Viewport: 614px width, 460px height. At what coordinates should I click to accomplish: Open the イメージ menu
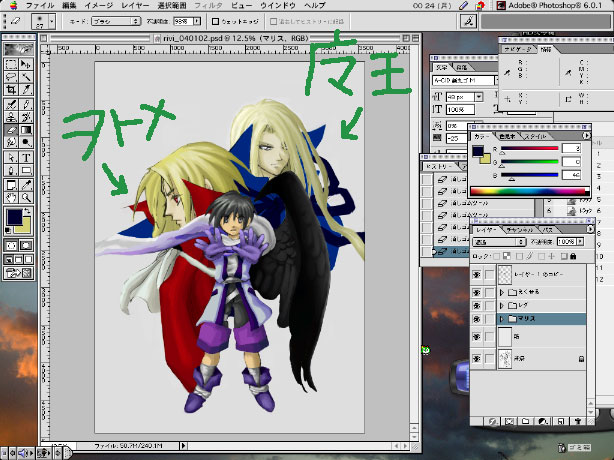click(x=98, y=5)
